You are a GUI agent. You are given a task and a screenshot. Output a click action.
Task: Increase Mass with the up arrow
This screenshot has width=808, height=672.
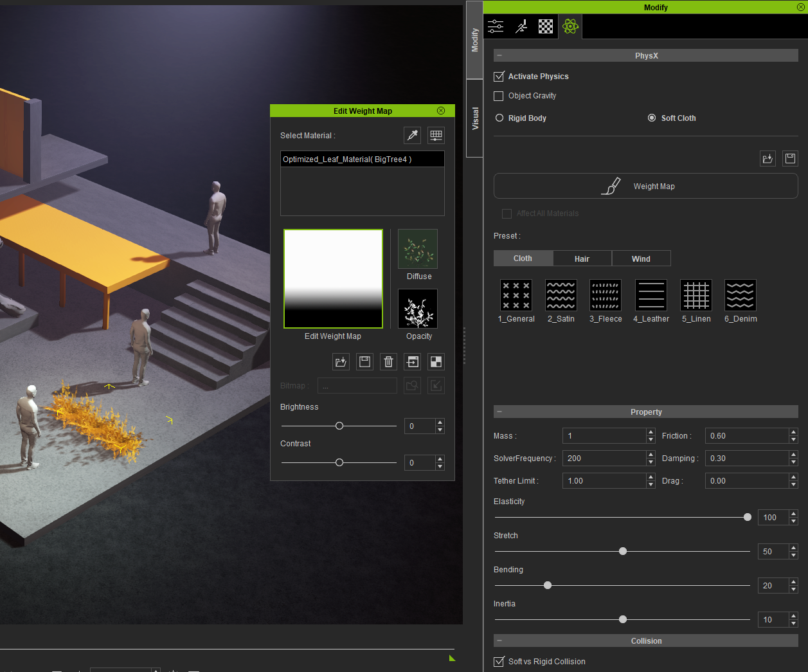pyautogui.click(x=651, y=432)
